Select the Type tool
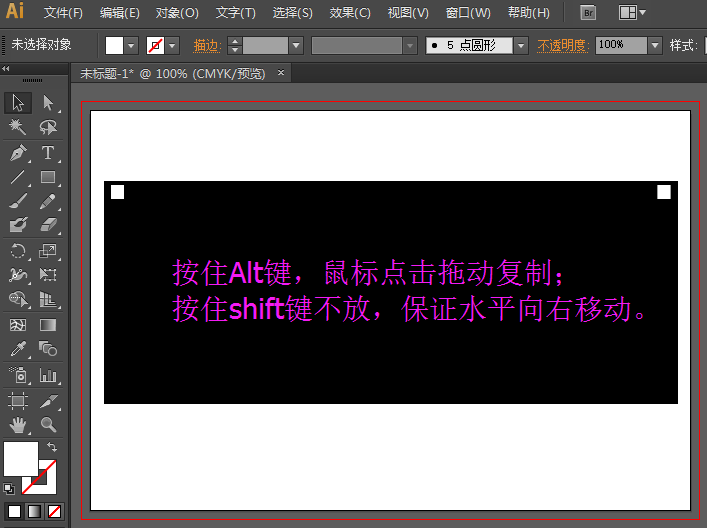The height and width of the screenshot is (528, 707). 48,153
